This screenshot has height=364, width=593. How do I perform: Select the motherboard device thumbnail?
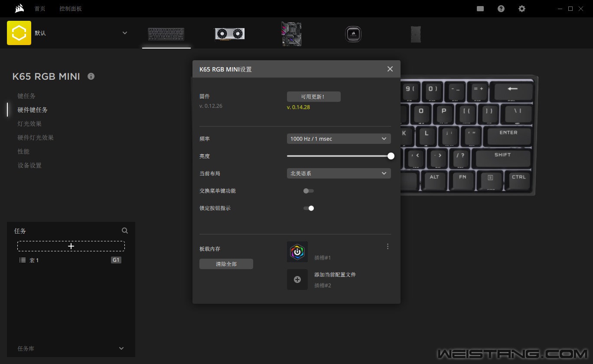(291, 34)
